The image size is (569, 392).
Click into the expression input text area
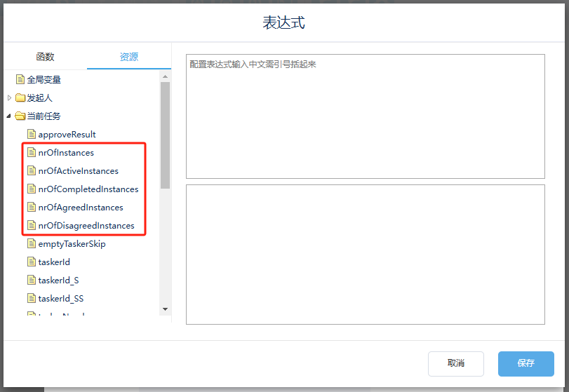tap(365, 116)
